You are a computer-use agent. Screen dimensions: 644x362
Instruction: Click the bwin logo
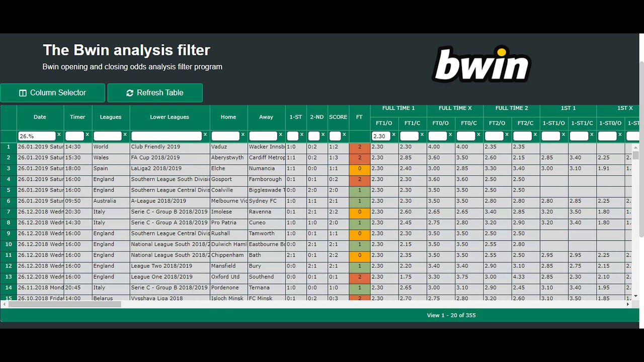point(481,64)
